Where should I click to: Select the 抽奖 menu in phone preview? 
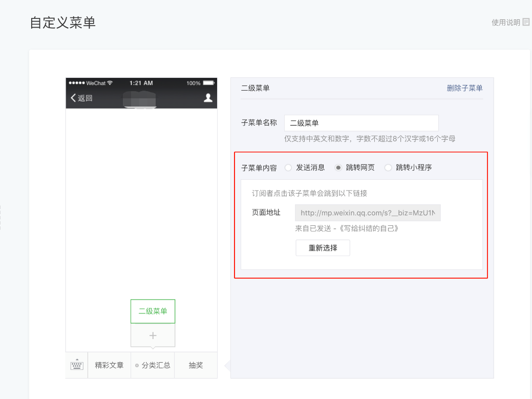tap(196, 365)
